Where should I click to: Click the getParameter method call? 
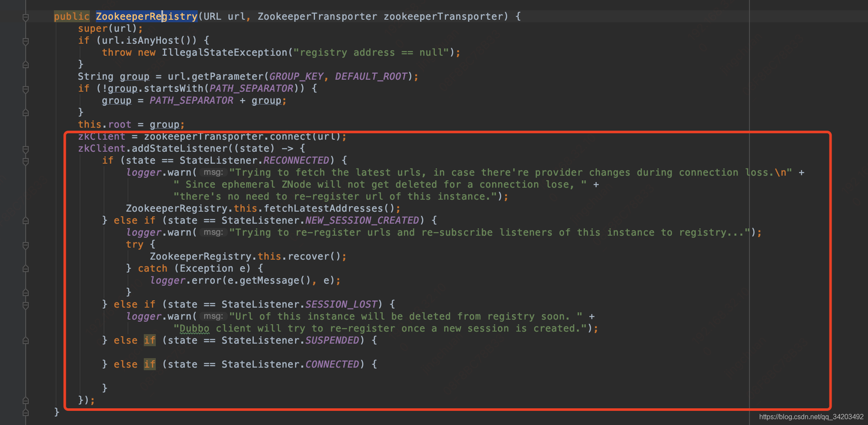[227, 76]
